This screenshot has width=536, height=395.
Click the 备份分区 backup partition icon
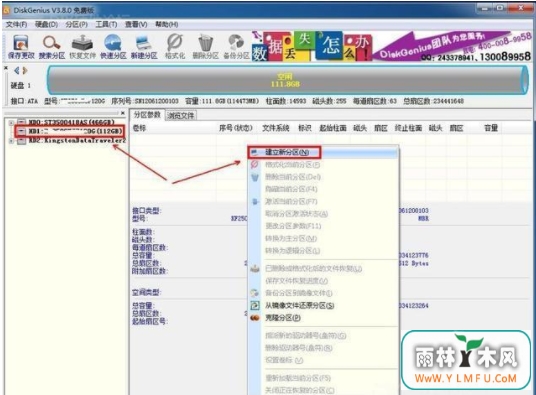coord(236,47)
